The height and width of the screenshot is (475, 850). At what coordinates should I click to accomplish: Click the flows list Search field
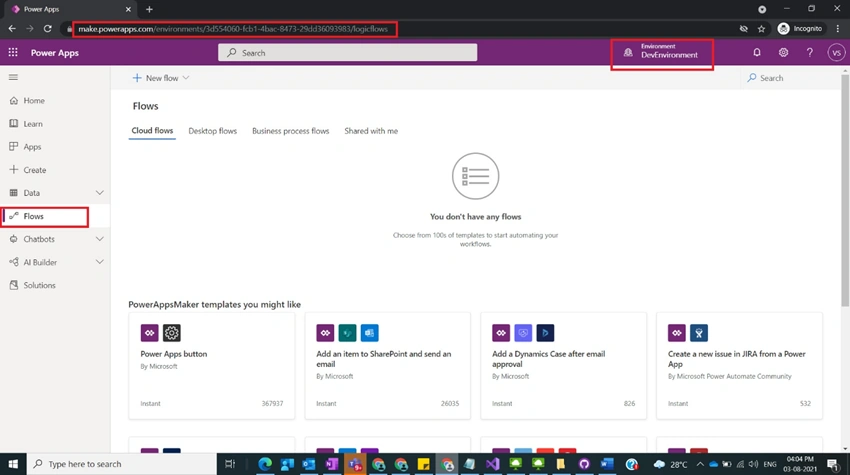[792, 78]
